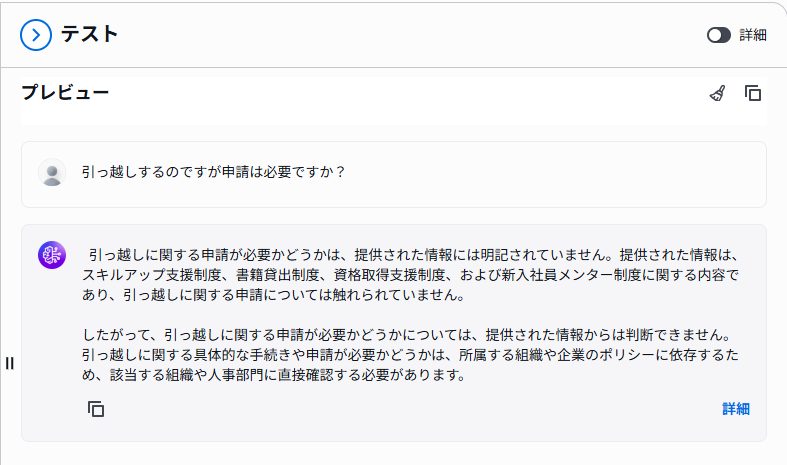Clear the preview with the broom icon
This screenshot has width=787, height=465.
(717, 93)
